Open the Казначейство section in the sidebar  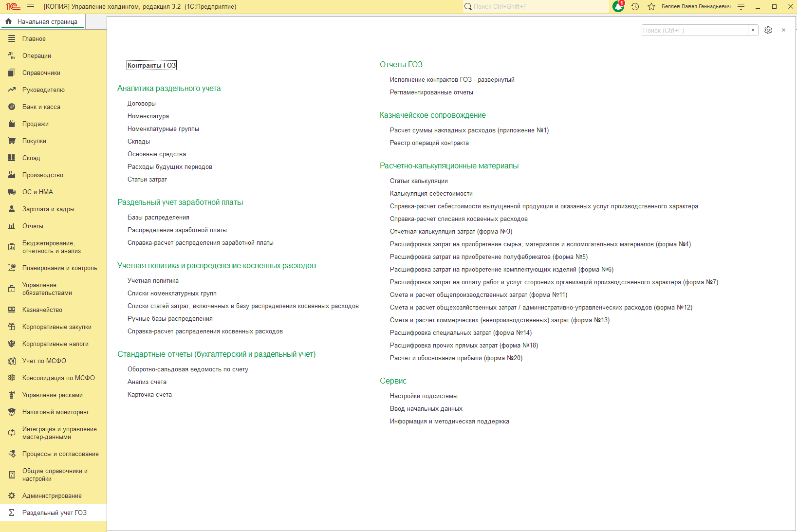pyautogui.click(x=42, y=310)
